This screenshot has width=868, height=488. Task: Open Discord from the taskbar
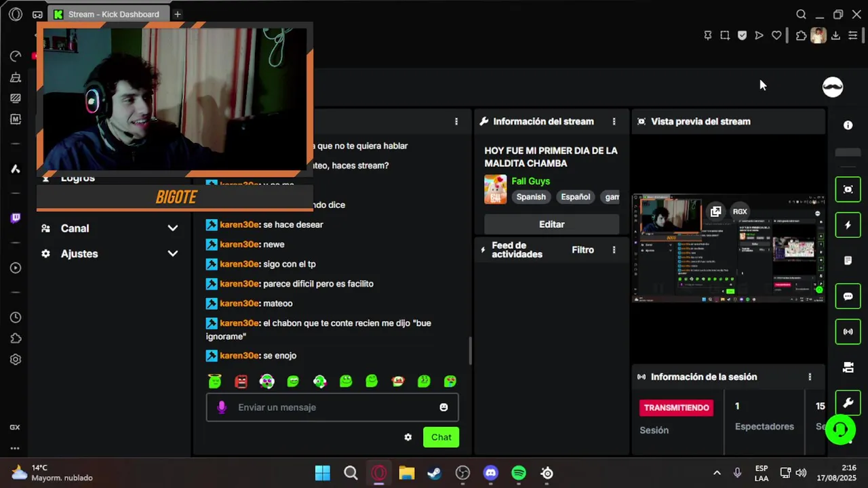pyautogui.click(x=490, y=473)
